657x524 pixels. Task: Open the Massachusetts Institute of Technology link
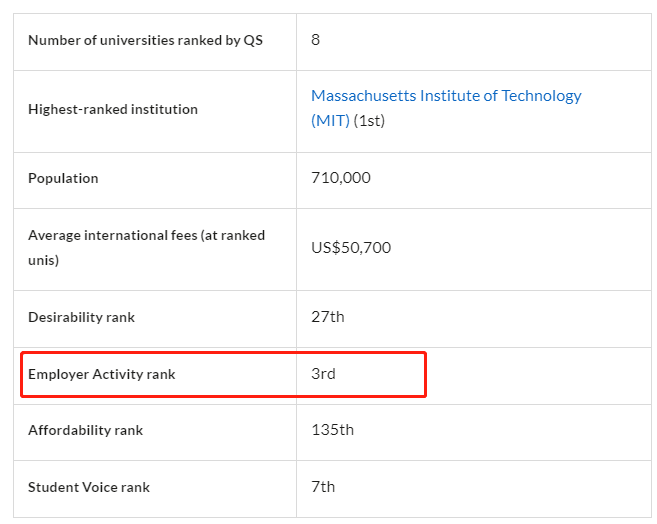click(x=446, y=96)
